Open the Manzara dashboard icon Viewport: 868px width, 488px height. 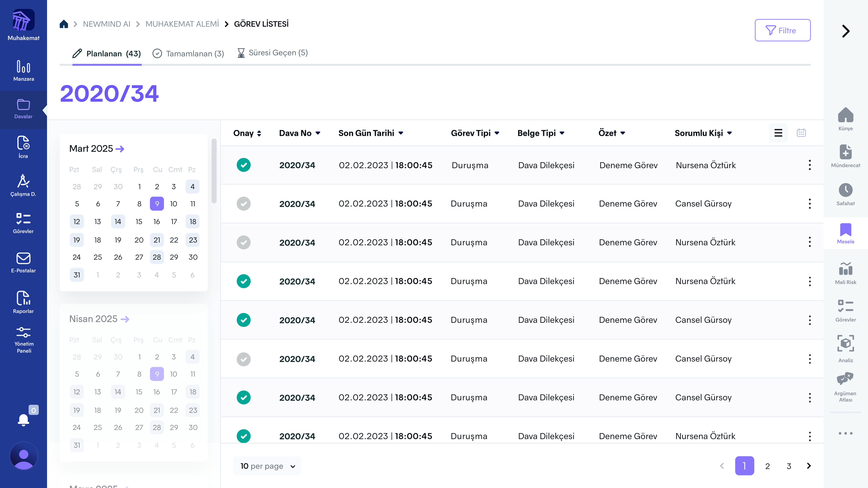(x=23, y=67)
